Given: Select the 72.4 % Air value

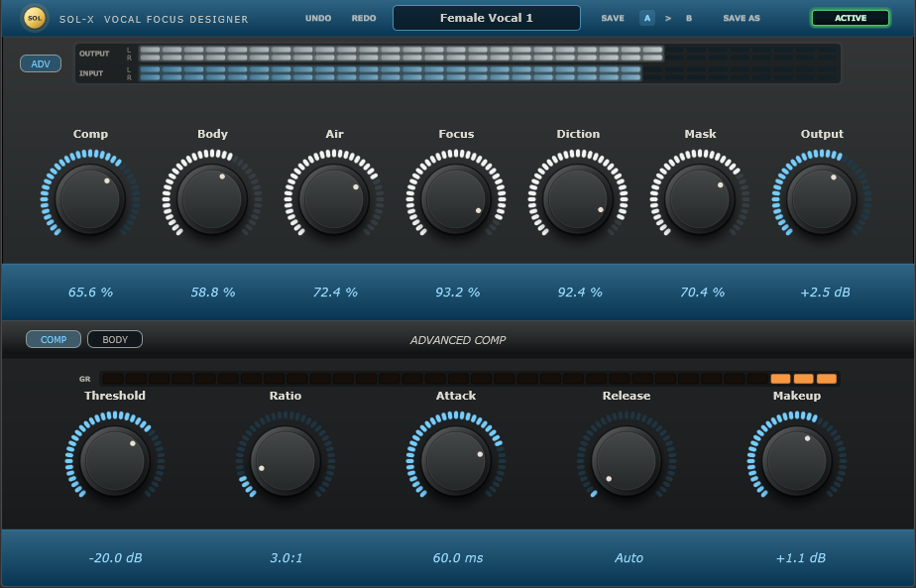Looking at the screenshot, I should point(335,293).
